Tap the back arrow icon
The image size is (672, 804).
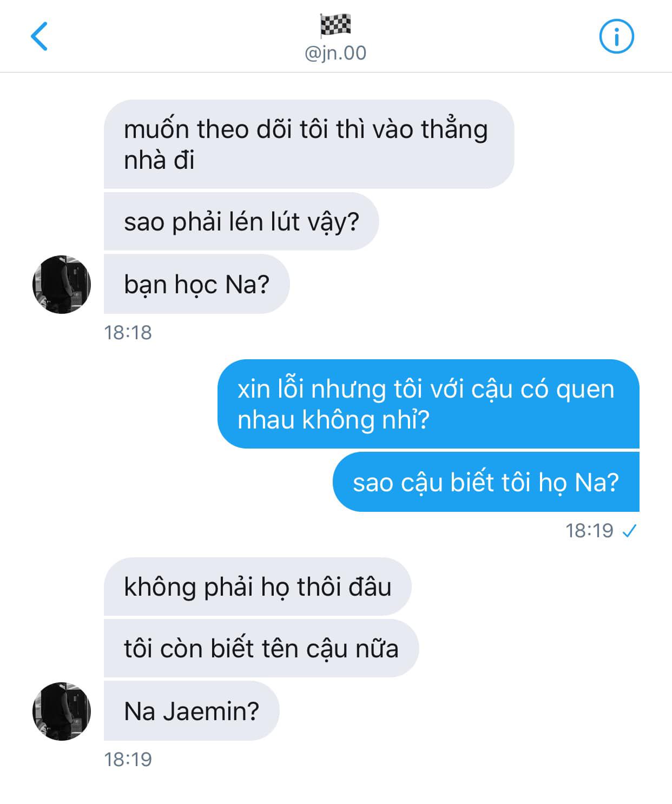click(39, 36)
